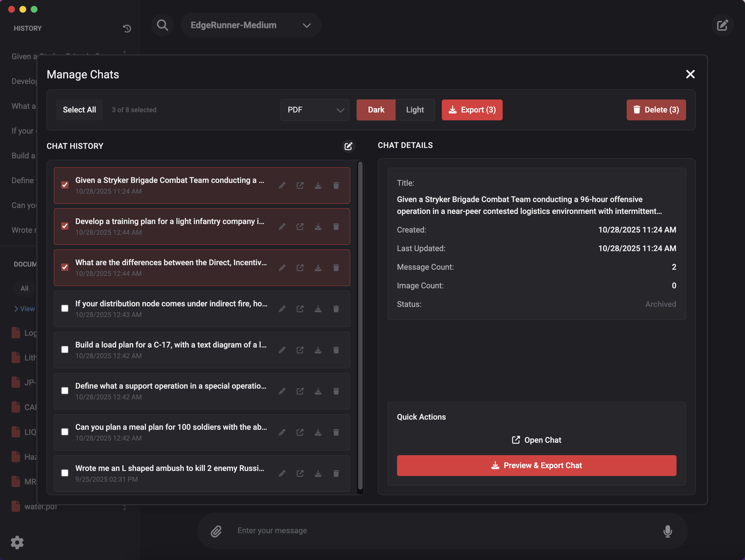745x560 pixels.
Task: Click the rename pencil icon for Stryker Brigade chat
Action: click(x=282, y=186)
